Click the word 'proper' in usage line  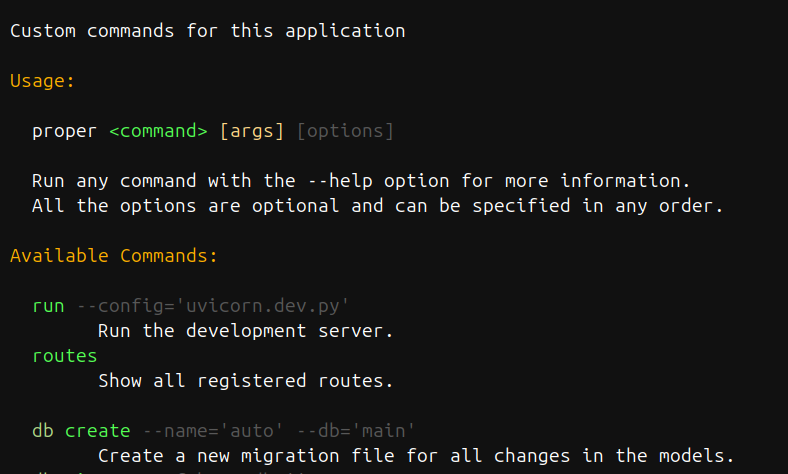coord(64,132)
